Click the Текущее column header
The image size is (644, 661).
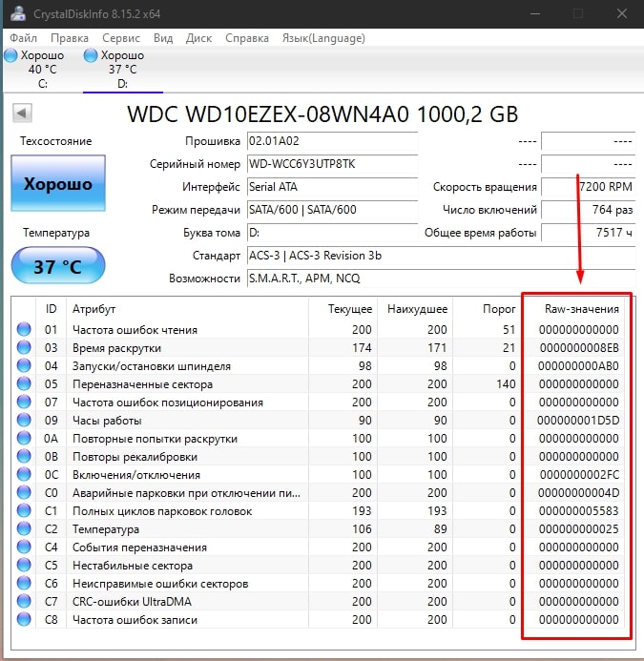[x=343, y=309]
